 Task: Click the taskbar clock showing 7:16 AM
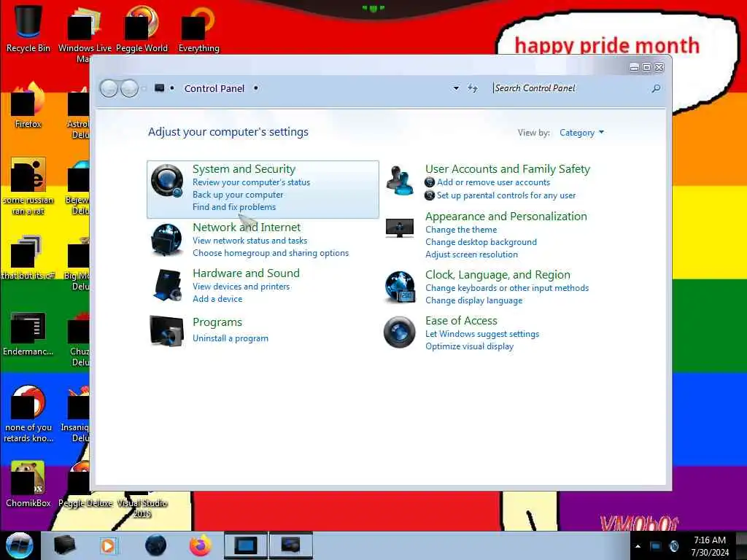click(x=710, y=546)
